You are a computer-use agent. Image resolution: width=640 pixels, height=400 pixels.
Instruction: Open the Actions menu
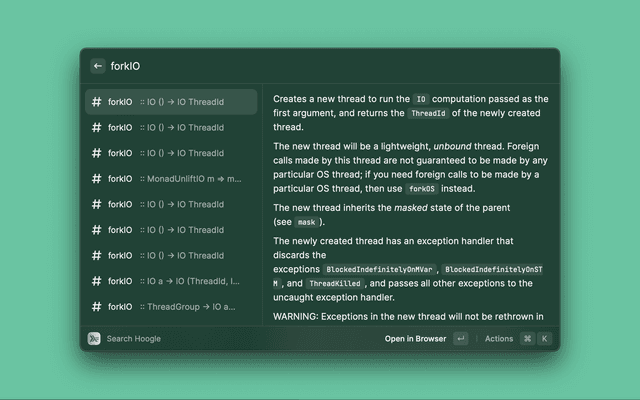(x=498, y=338)
